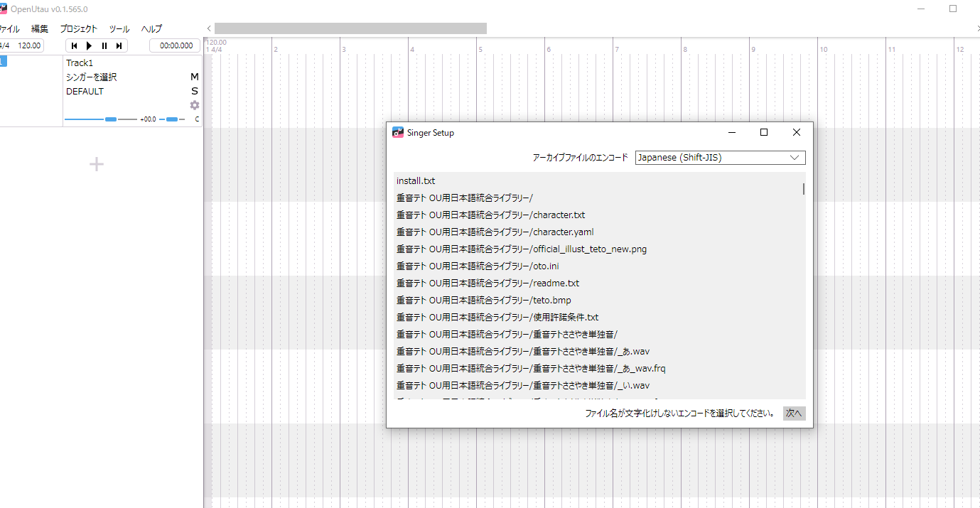
Task: Open the 編集 menu
Action: pos(40,29)
